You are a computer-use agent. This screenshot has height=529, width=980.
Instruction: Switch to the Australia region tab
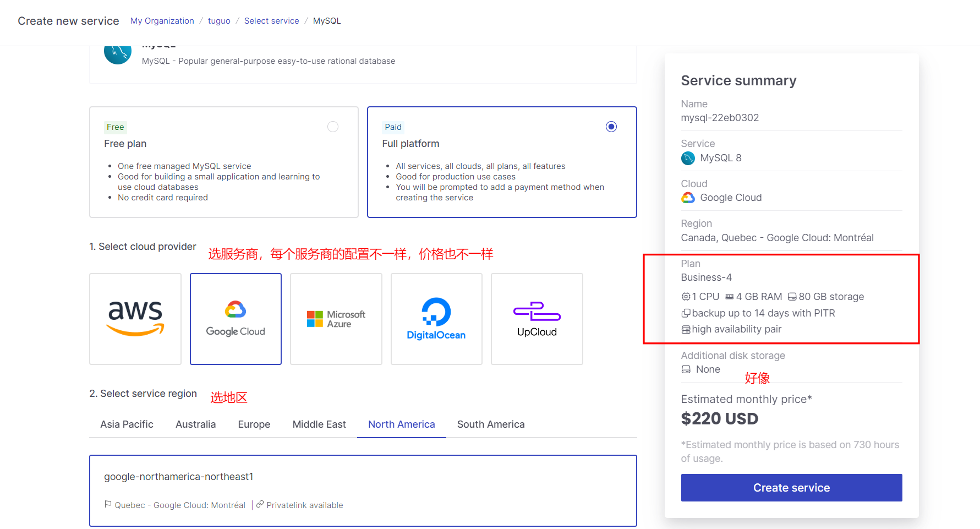click(x=195, y=424)
